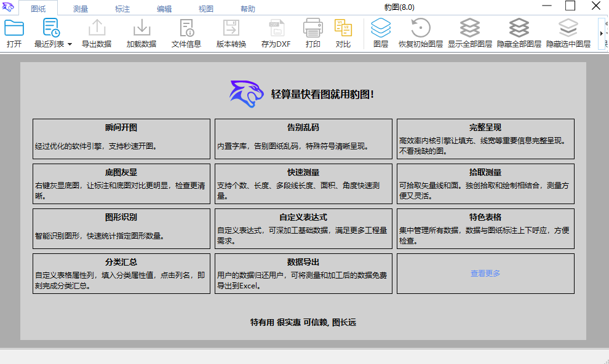Open File Info (文件信息) icon
609x364 pixels.
pyautogui.click(x=186, y=28)
